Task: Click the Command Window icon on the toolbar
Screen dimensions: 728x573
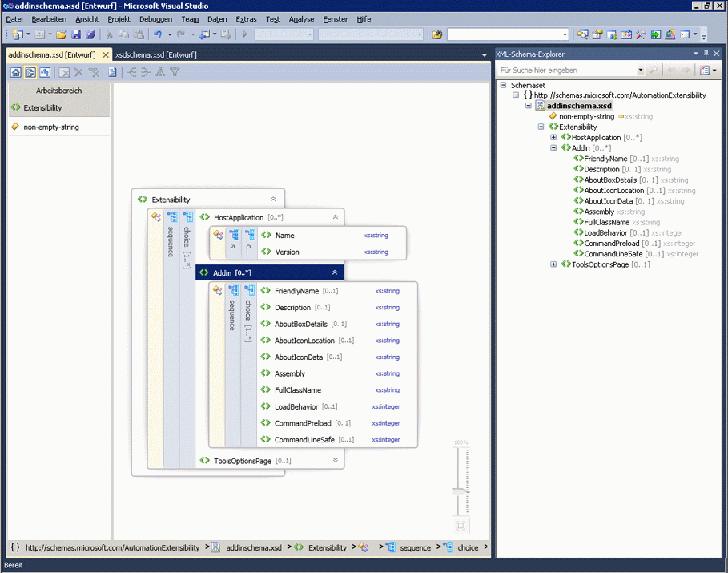Action: click(685, 34)
